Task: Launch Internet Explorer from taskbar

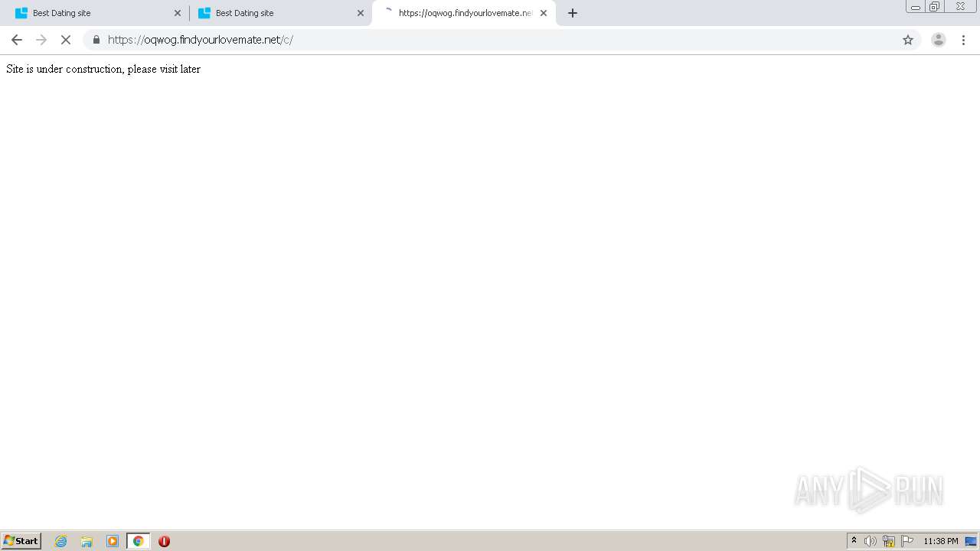Action: [x=61, y=541]
